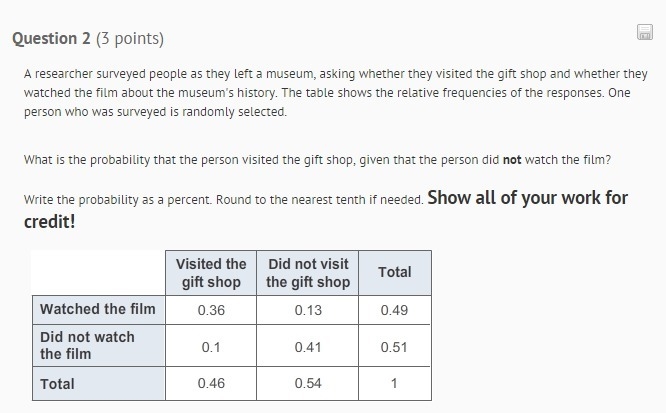
Task: Click the 'Watched the film' row header
Action: [x=99, y=310]
